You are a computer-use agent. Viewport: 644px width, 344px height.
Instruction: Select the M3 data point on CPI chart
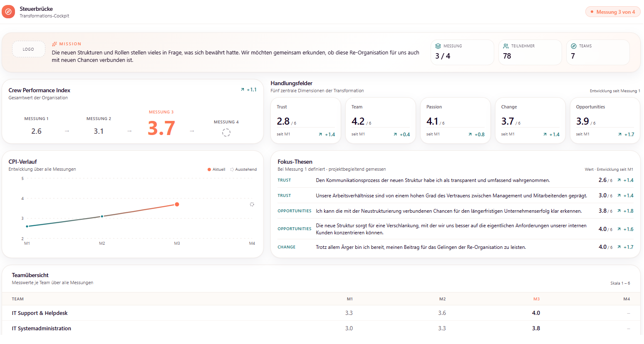click(x=177, y=204)
